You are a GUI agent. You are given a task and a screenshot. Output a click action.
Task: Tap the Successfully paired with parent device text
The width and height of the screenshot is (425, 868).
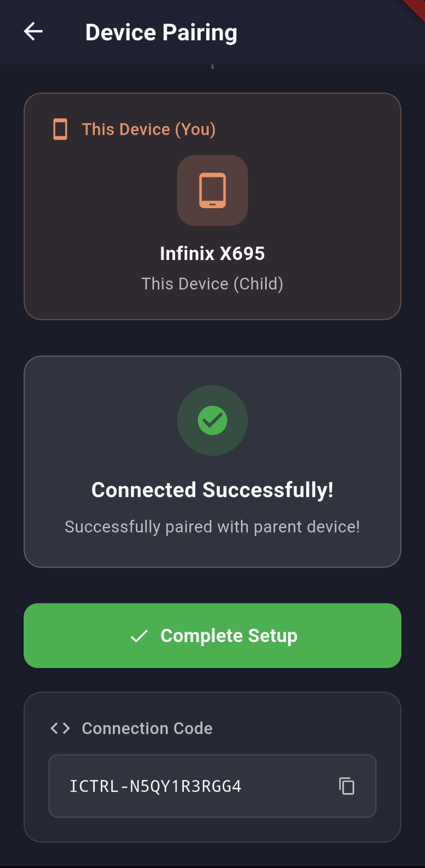(212, 526)
